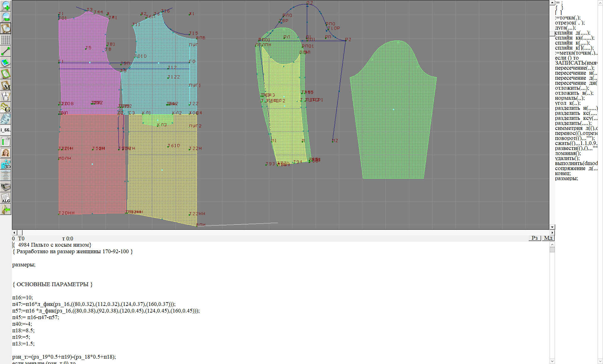The width and height of the screenshot is (603, 364).
Task: Click code editor scrollbar down arrow
Action: [x=552, y=361]
